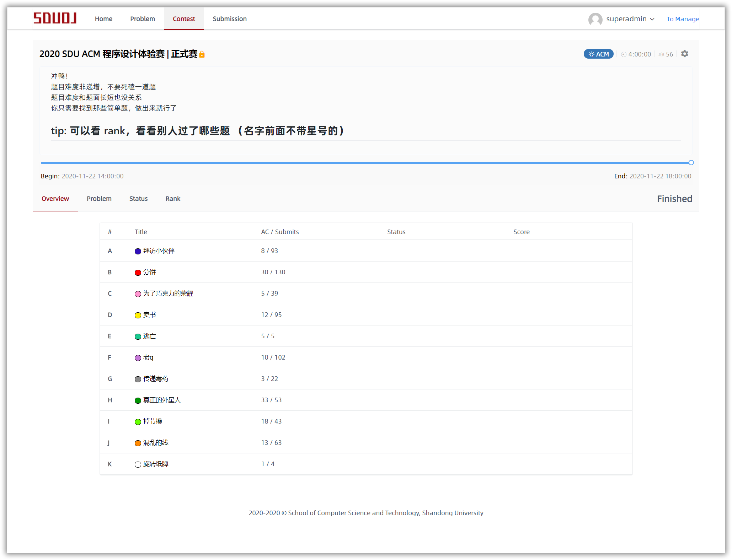This screenshot has height=560, width=732.
Task: Switch to the Rank tab
Action: 173,199
